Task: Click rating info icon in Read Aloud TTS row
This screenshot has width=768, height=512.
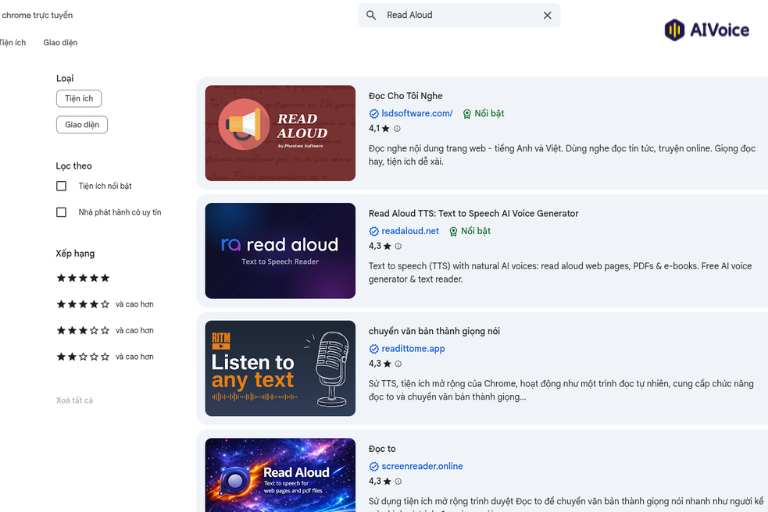Action: point(398,246)
